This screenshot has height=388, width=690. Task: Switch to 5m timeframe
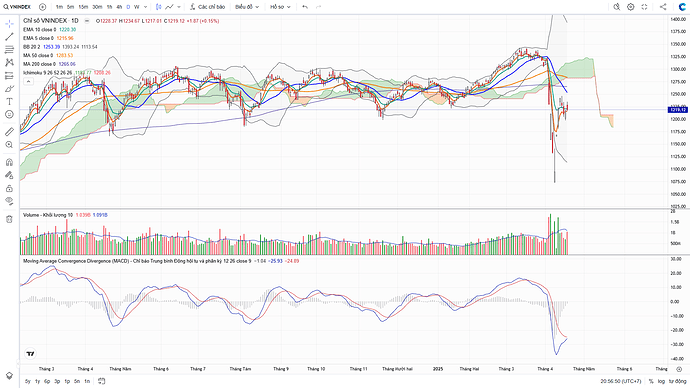pos(70,7)
